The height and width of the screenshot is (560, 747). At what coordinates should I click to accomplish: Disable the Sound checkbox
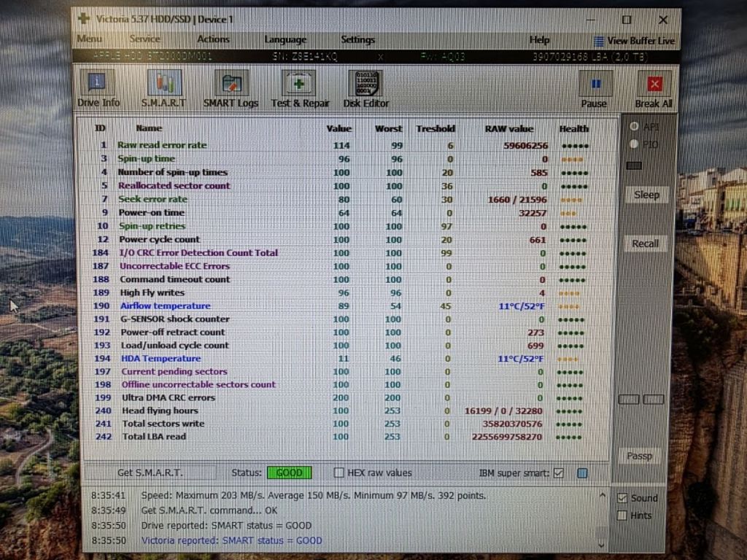click(622, 498)
